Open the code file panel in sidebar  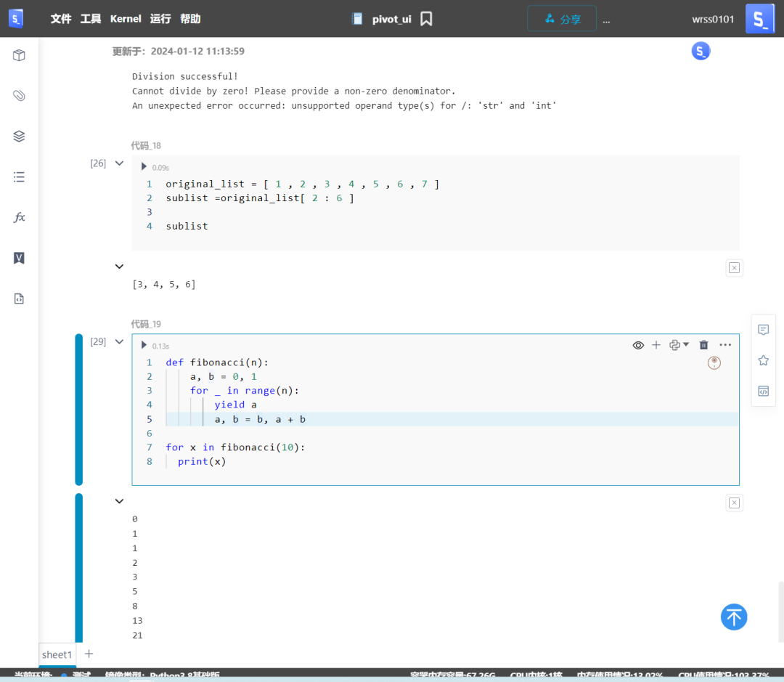(x=19, y=299)
